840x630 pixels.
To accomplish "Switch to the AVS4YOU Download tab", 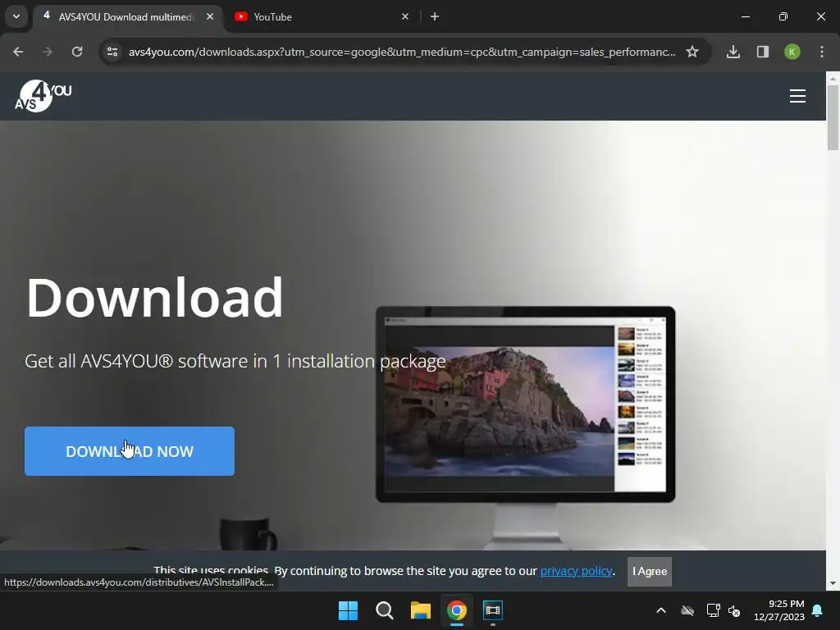I will (x=126, y=17).
